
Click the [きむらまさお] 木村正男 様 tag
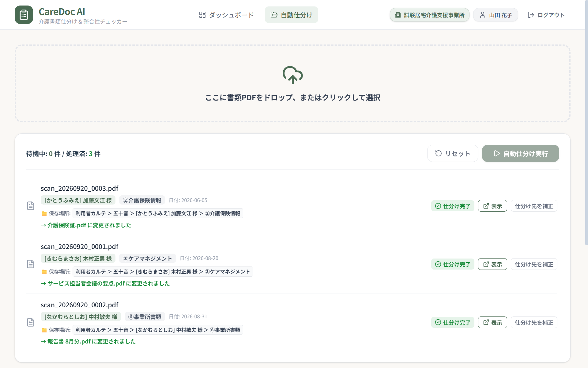78,259
